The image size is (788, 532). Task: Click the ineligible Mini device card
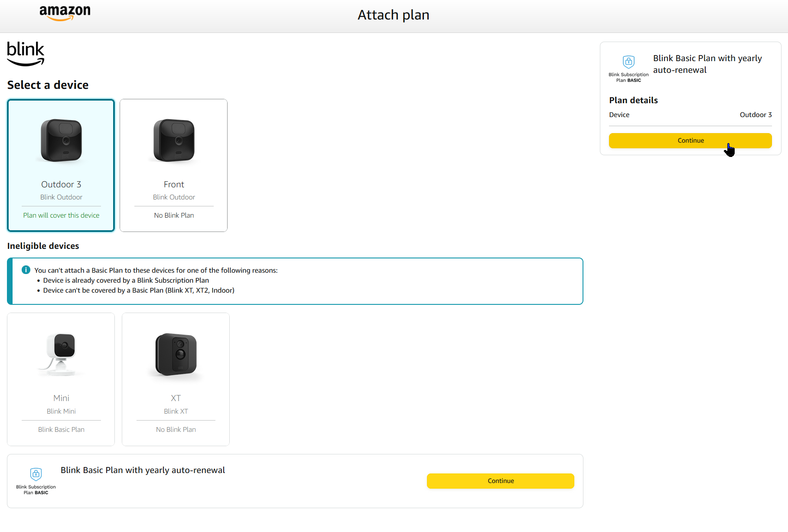[61, 379]
